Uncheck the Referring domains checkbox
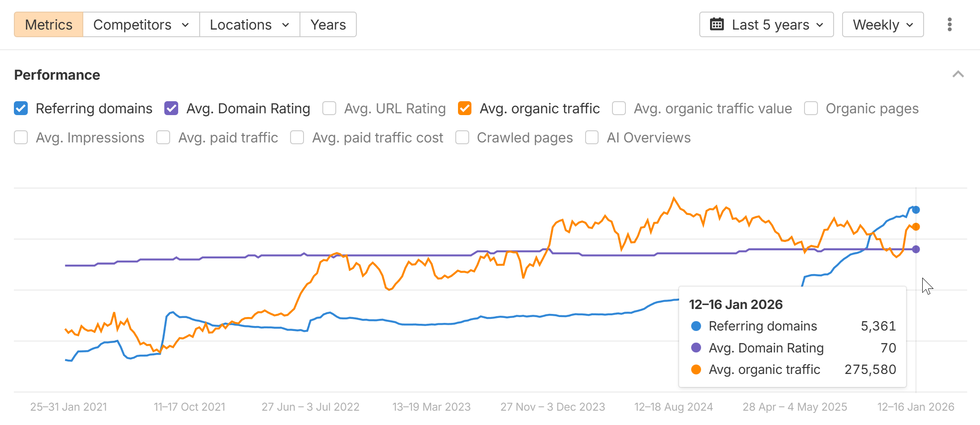Viewport: 980px width, 425px height. [21, 108]
